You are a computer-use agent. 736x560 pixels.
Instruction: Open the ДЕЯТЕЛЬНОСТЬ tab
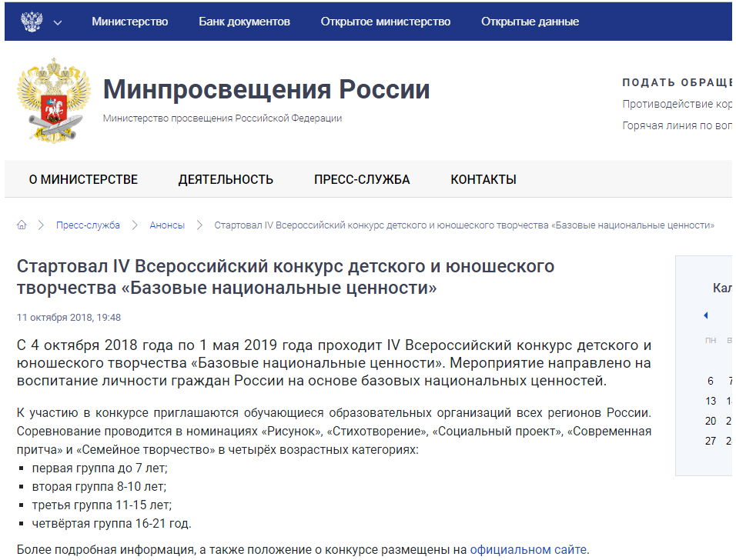point(226,180)
